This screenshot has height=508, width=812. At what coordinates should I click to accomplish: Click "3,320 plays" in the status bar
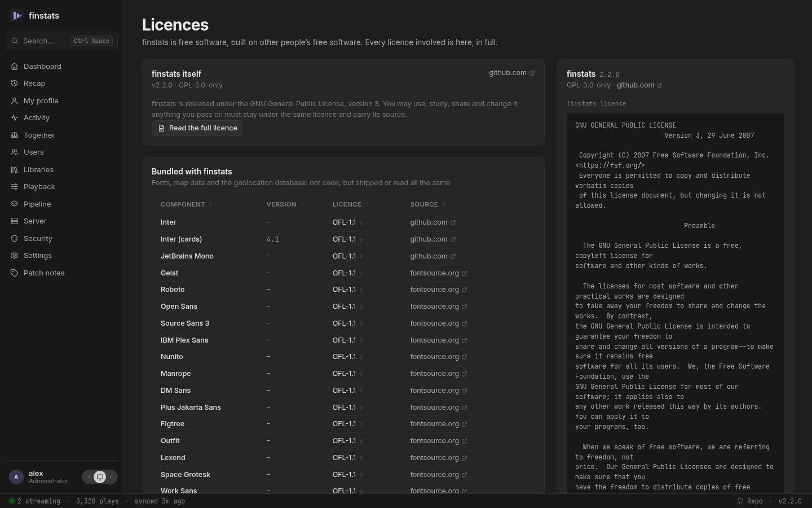(97, 501)
